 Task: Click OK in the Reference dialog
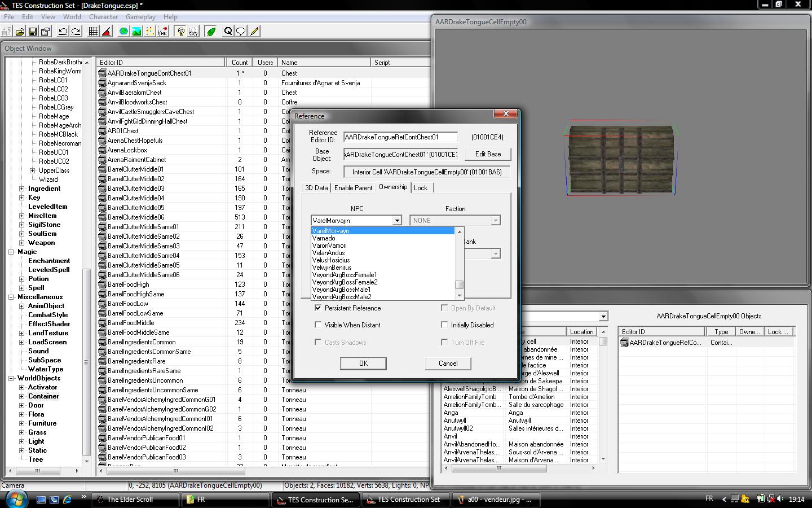pos(363,364)
